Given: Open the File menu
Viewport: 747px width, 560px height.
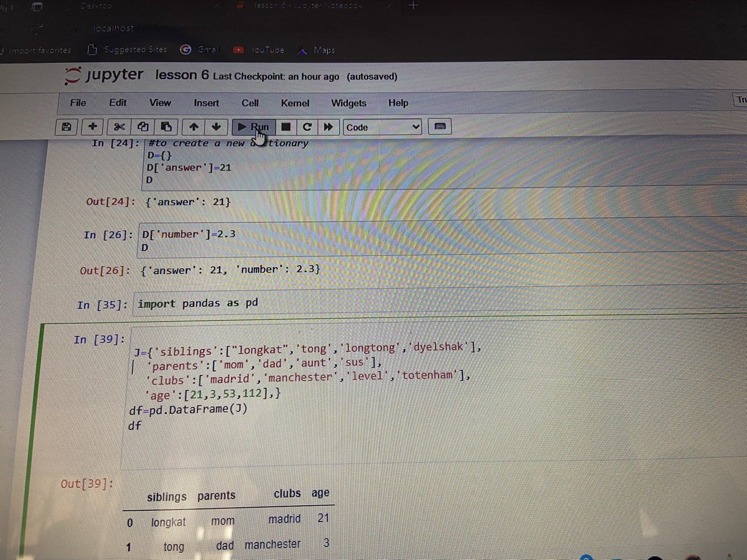Looking at the screenshot, I should (x=77, y=103).
